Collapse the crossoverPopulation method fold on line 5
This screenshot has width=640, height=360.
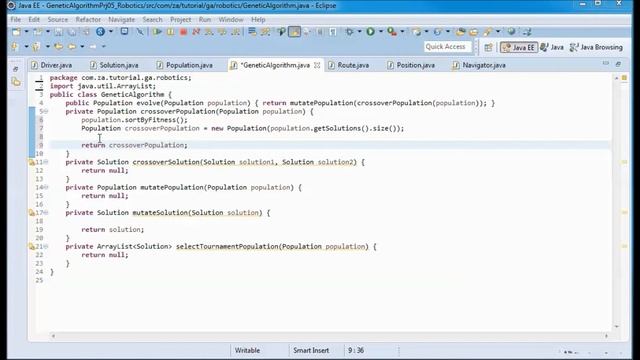pos(46,111)
